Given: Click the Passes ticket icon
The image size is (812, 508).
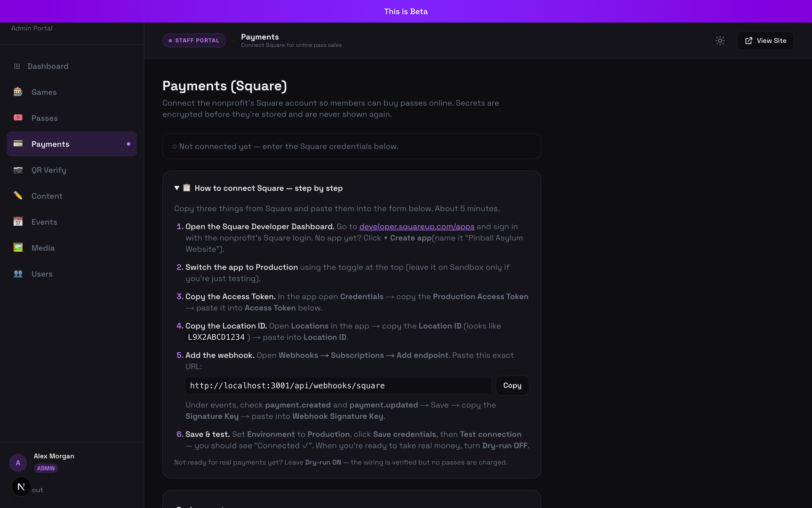Looking at the screenshot, I should tap(18, 118).
